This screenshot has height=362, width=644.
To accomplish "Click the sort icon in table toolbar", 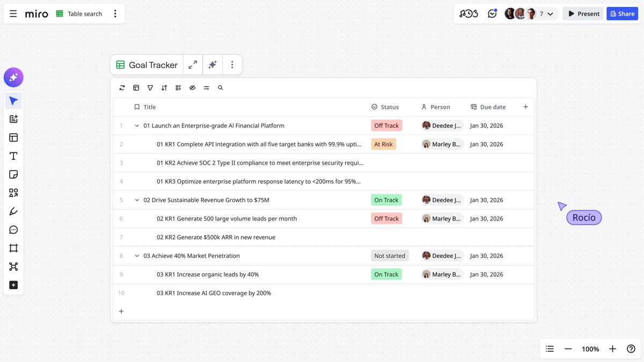I will (x=164, y=88).
